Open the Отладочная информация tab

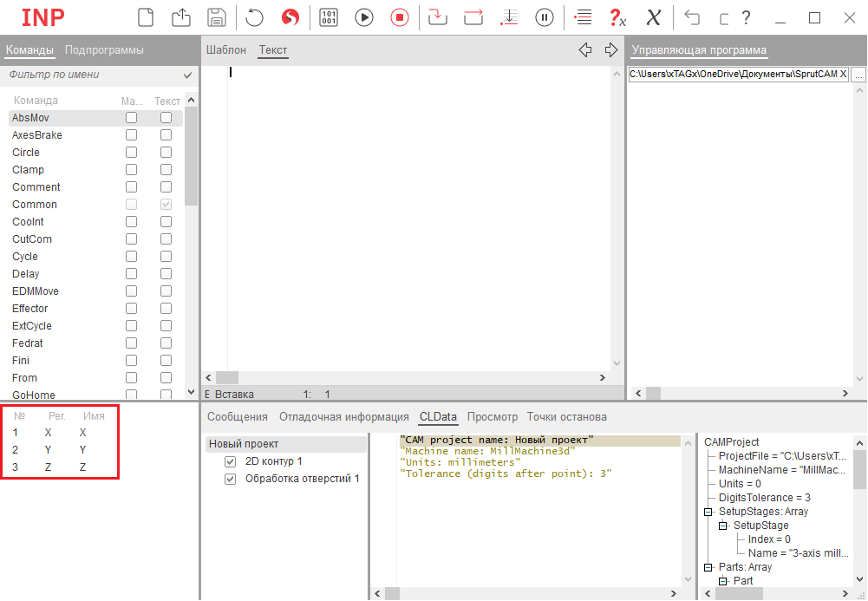[x=343, y=417]
